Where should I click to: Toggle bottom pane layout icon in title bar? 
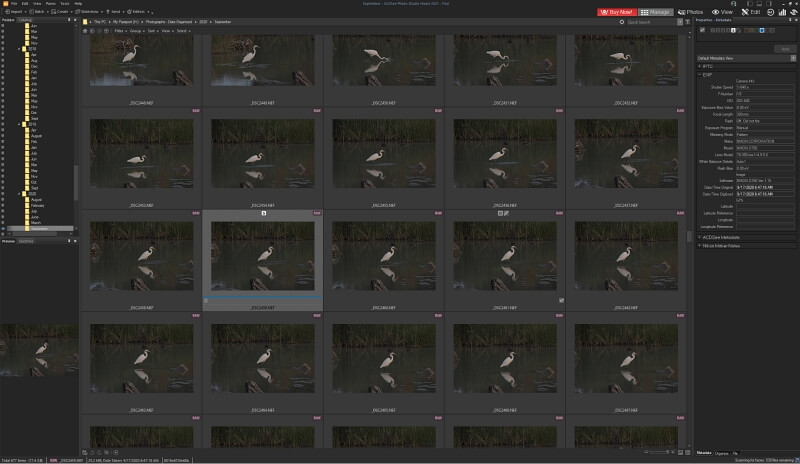click(759, 4)
